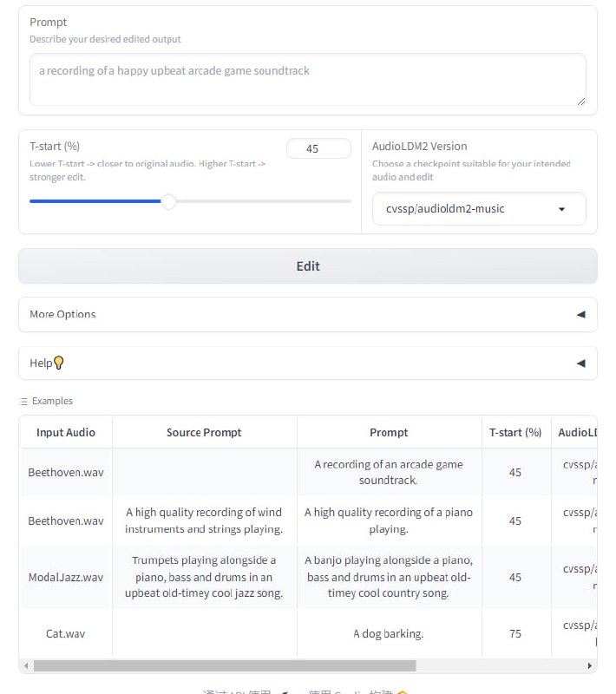Click the T-start slider handle
The height and width of the screenshot is (694, 616).
point(169,201)
